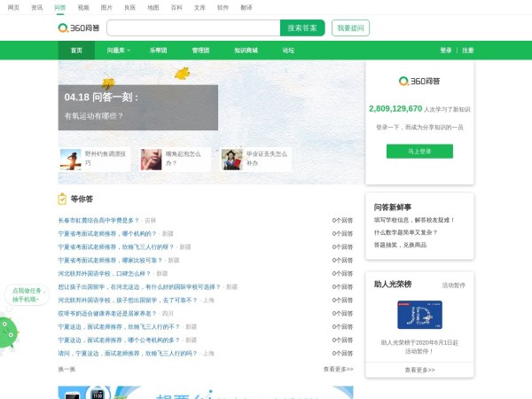
Task: Expand the 问题库 dropdown in navigation bar
Action: pyautogui.click(x=118, y=51)
